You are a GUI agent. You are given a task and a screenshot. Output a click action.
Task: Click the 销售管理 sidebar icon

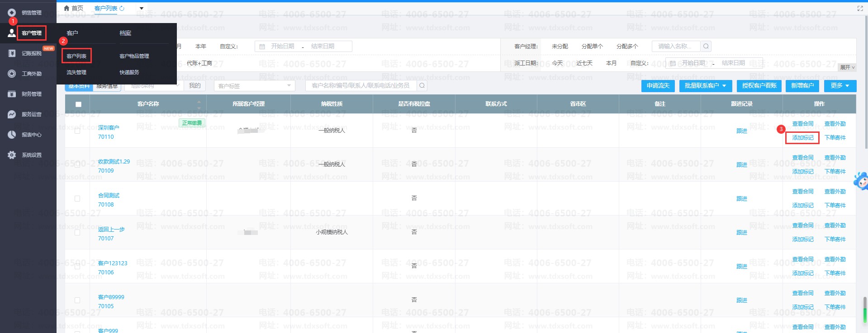(x=12, y=13)
